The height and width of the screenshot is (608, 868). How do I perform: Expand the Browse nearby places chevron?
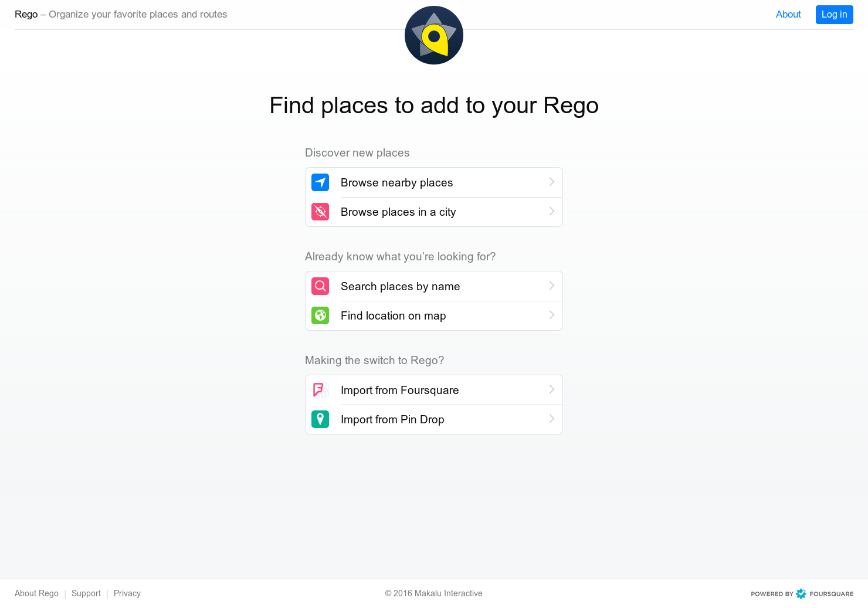551,182
